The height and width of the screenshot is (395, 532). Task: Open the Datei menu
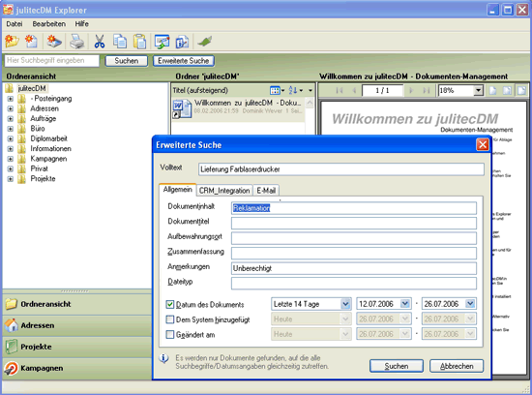point(15,24)
